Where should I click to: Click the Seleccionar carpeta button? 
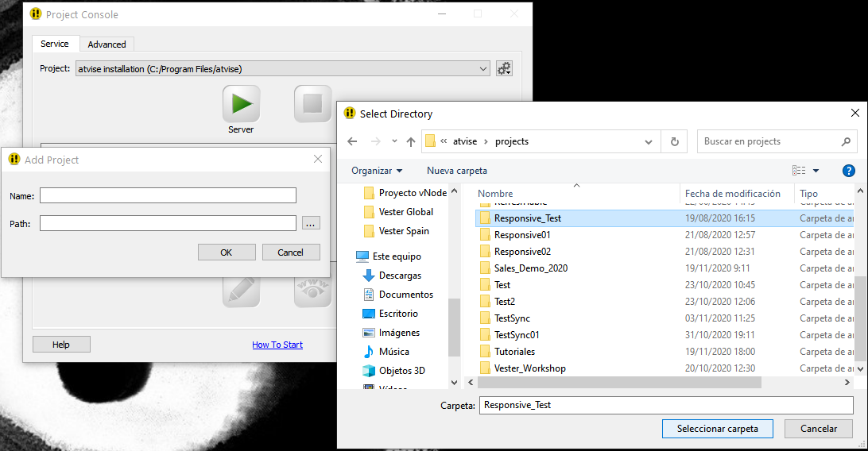coord(718,429)
